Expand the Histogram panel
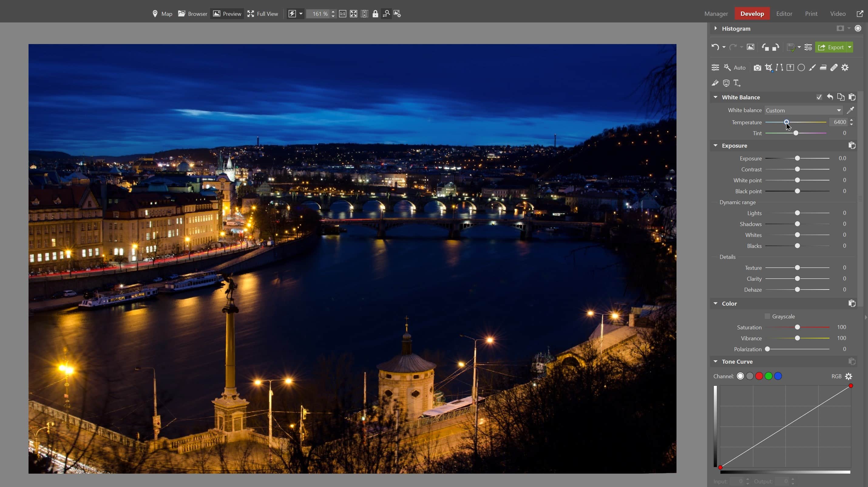This screenshot has width=868, height=487. point(715,28)
